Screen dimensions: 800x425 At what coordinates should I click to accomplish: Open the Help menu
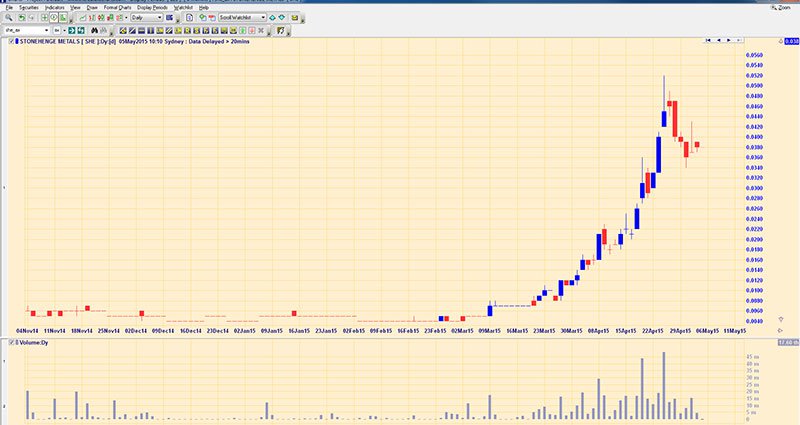204,8
